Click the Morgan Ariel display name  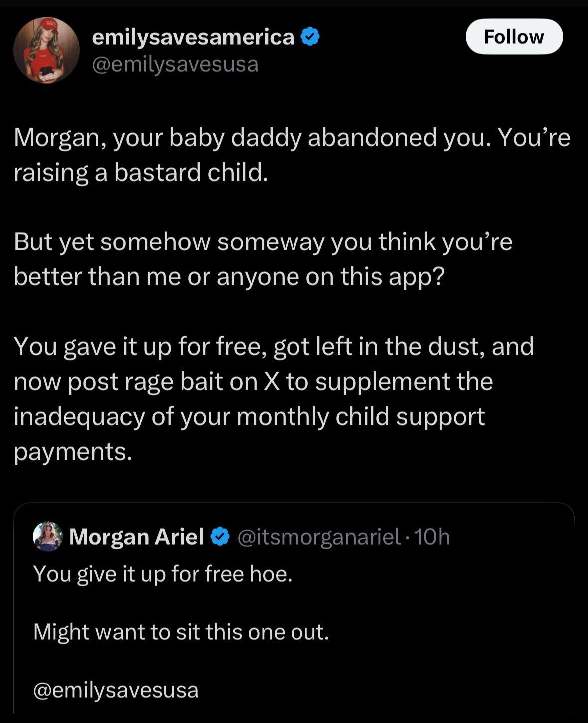(136, 537)
